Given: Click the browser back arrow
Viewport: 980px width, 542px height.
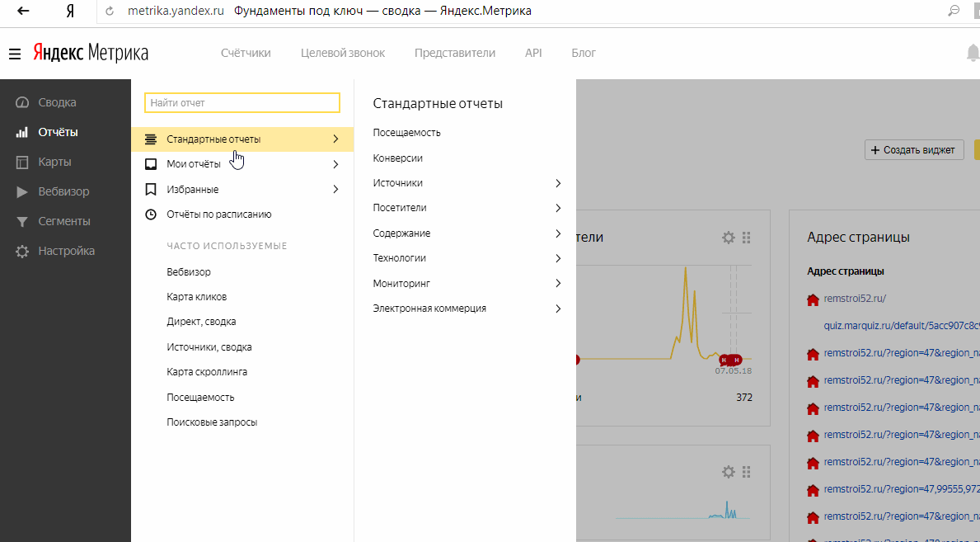Looking at the screenshot, I should tap(23, 11).
